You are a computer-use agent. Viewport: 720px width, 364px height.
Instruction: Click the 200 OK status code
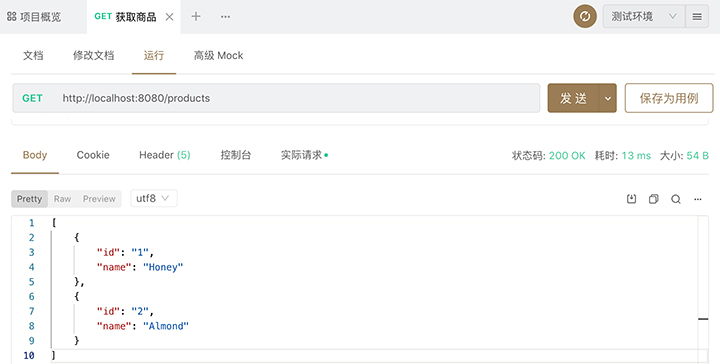[x=567, y=156]
